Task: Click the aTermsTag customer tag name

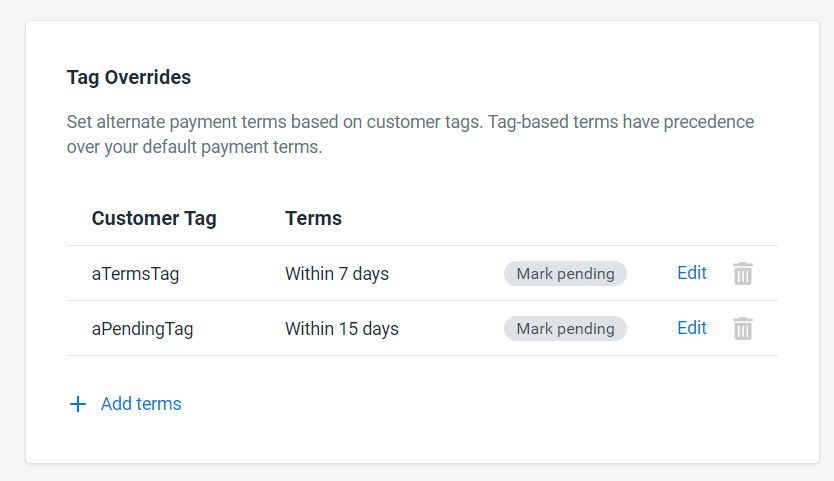Action: pos(135,274)
